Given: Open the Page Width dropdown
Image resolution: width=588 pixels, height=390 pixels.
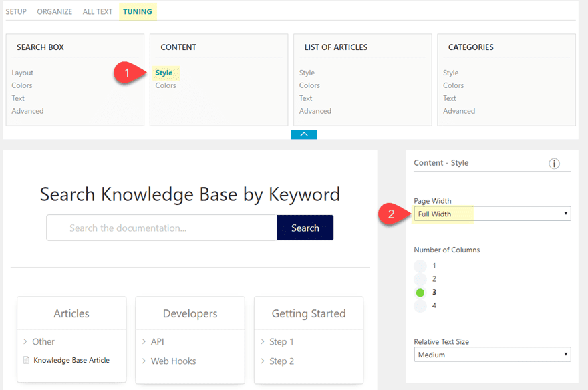Looking at the screenshot, I should (x=492, y=214).
